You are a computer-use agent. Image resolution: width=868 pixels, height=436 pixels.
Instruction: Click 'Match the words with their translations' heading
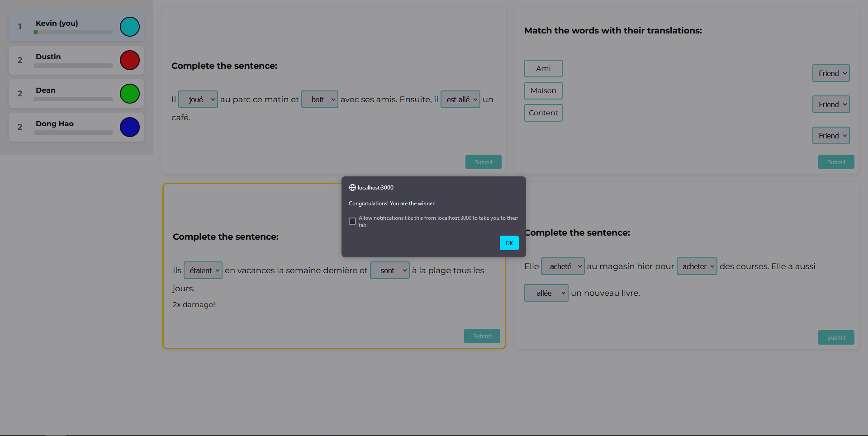tap(613, 31)
